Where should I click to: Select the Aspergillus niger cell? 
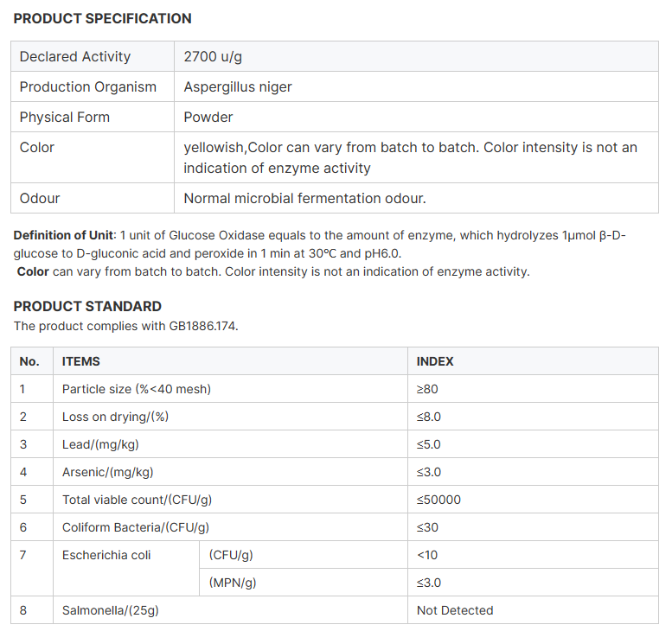click(238, 87)
